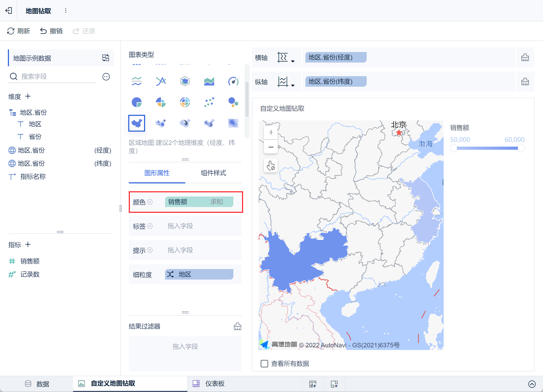Open the more options menu beside 地图钻取
543x392 pixels.
coord(66,11)
